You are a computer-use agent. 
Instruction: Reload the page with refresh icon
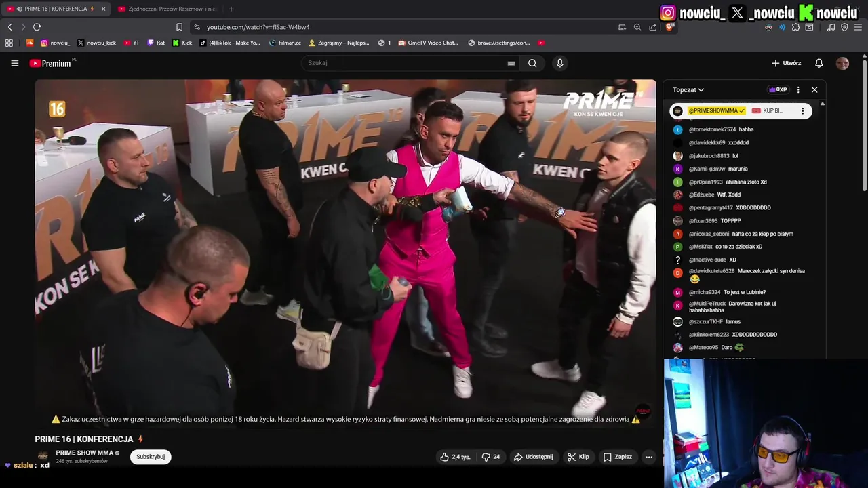pyautogui.click(x=37, y=27)
